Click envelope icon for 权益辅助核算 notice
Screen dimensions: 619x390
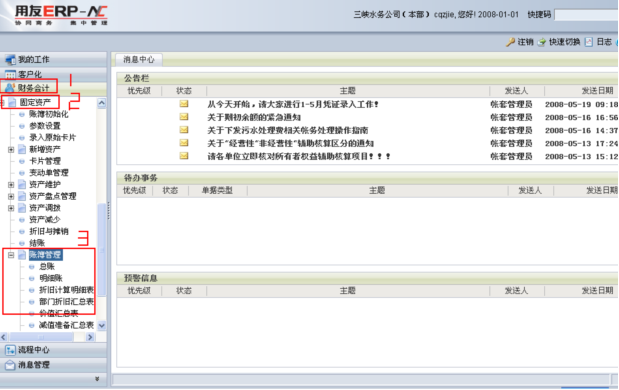(184, 156)
